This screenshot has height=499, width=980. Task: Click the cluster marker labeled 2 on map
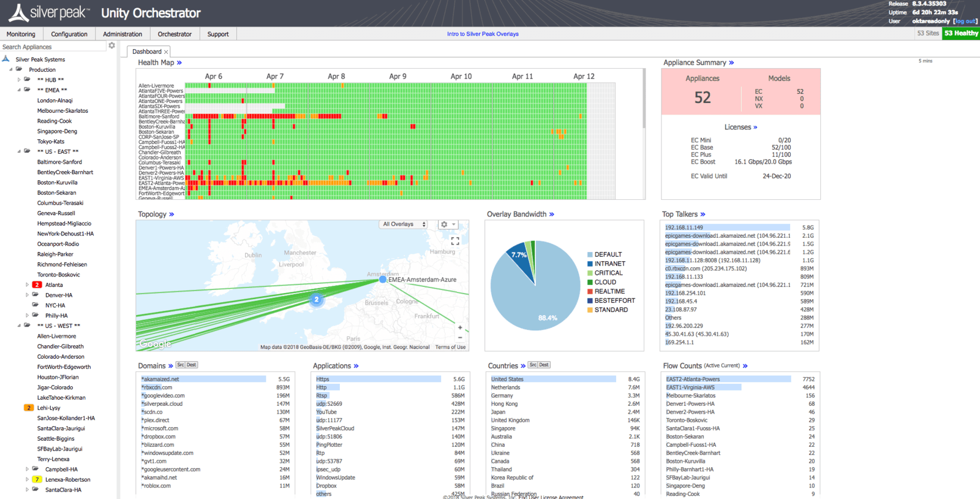316,300
